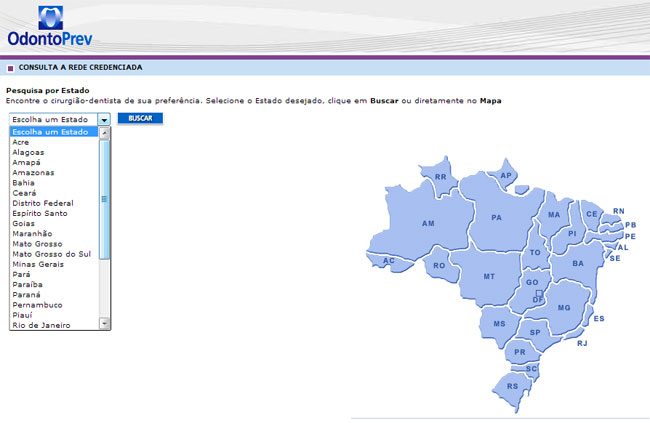Select Espírito Santo option
Screen dimensions: 650x423
pos(54,213)
